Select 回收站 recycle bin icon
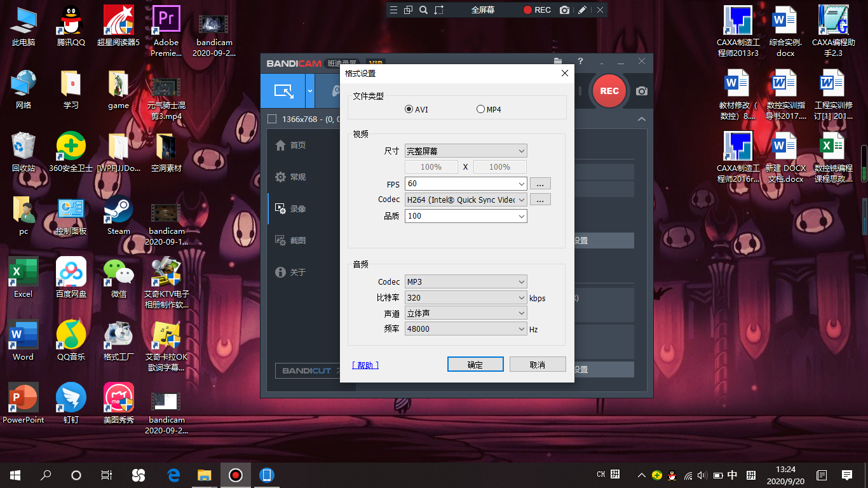868x488 pixels. pyautogui.click(x=24, y=152)
